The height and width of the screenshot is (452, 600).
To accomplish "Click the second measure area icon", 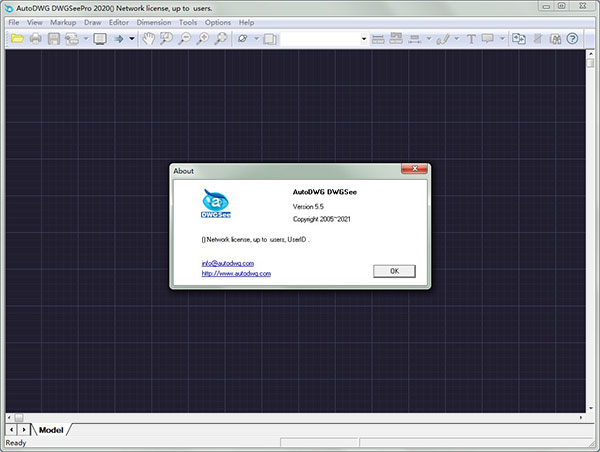I will coord(396,38).
